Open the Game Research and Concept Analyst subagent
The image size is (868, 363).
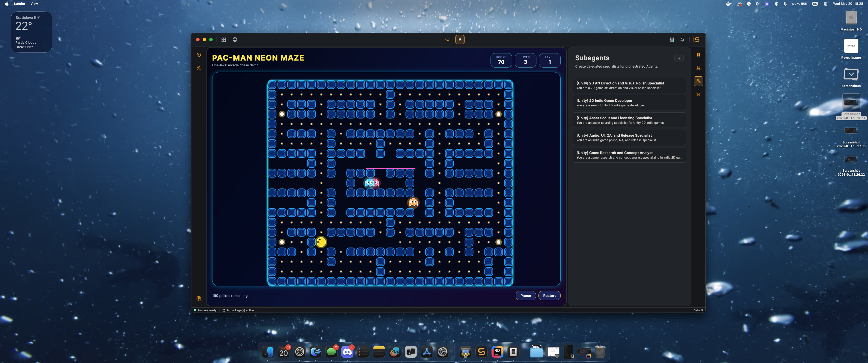coord(629,155)
